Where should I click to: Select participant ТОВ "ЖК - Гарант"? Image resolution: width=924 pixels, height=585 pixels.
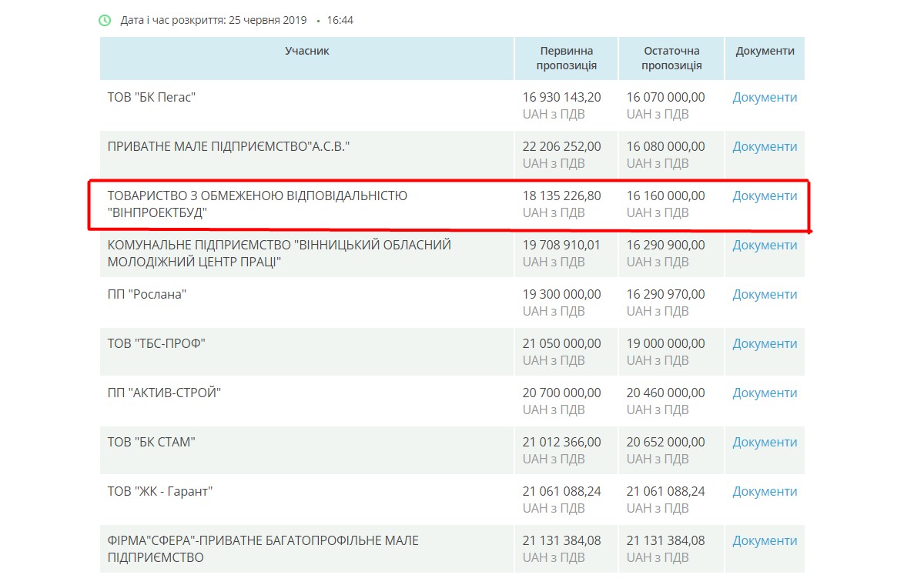point(160,492)
